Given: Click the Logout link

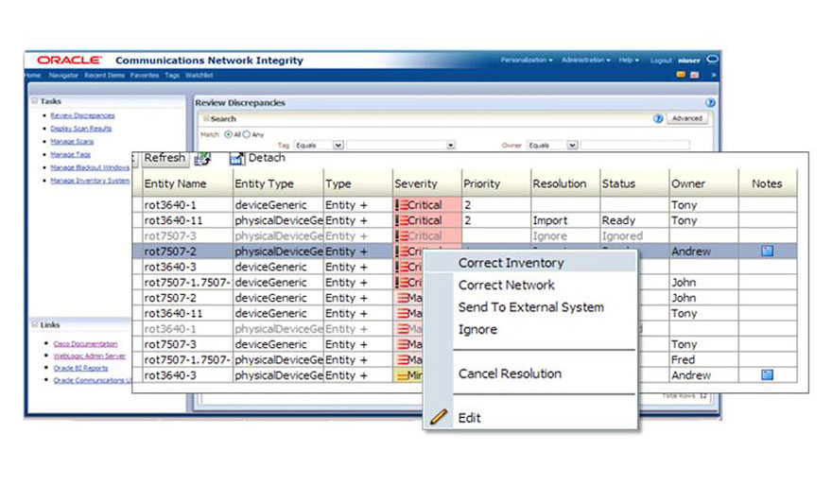Looking at the screenshot, I should 661,61.
